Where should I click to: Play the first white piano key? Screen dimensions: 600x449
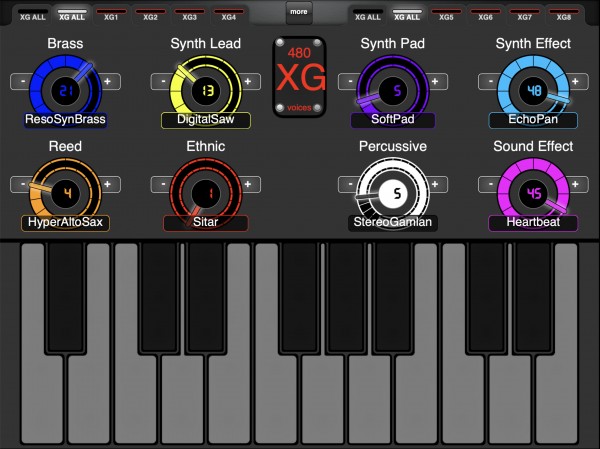click(x=42, y=398)
